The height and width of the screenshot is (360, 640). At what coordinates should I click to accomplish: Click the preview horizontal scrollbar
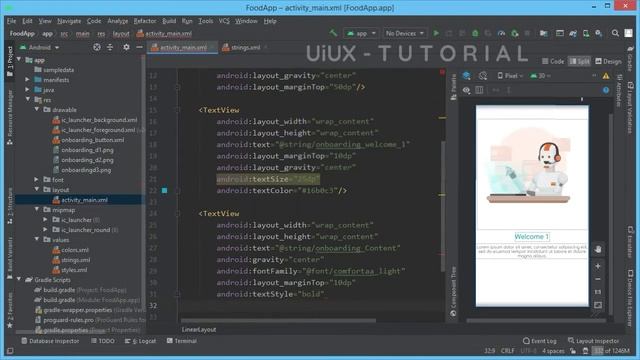[x=536, y=320]
